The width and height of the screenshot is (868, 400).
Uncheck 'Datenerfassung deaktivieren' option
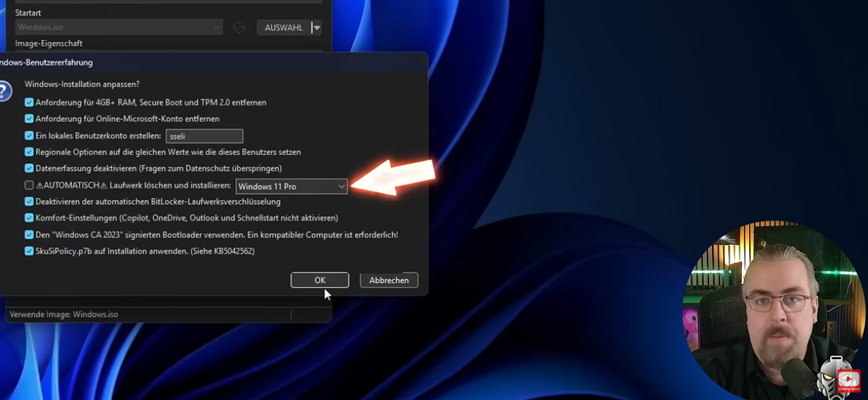[29, 168]
